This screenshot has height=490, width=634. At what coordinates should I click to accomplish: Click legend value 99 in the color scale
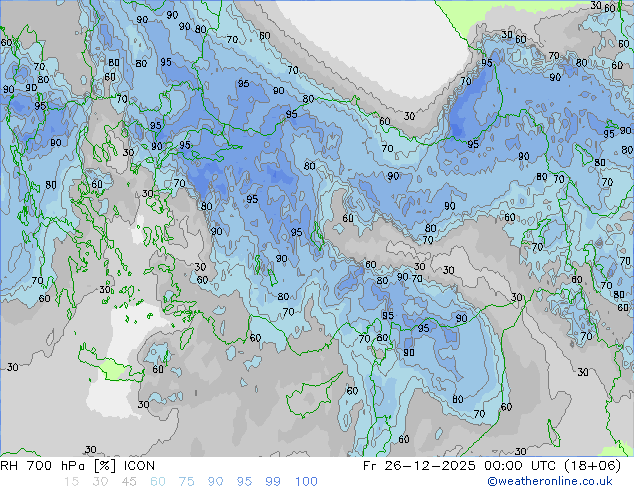(273, 482)
